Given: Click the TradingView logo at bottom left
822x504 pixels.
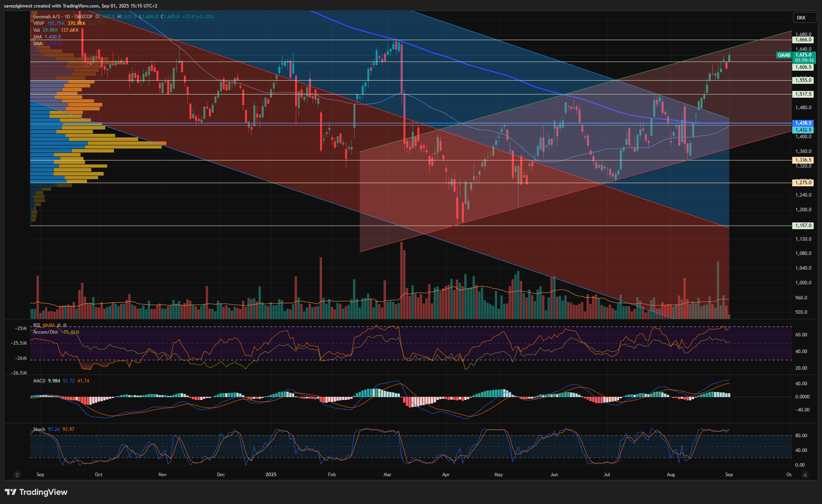Looking at the screenshot, I should click(x=36, y=492).
